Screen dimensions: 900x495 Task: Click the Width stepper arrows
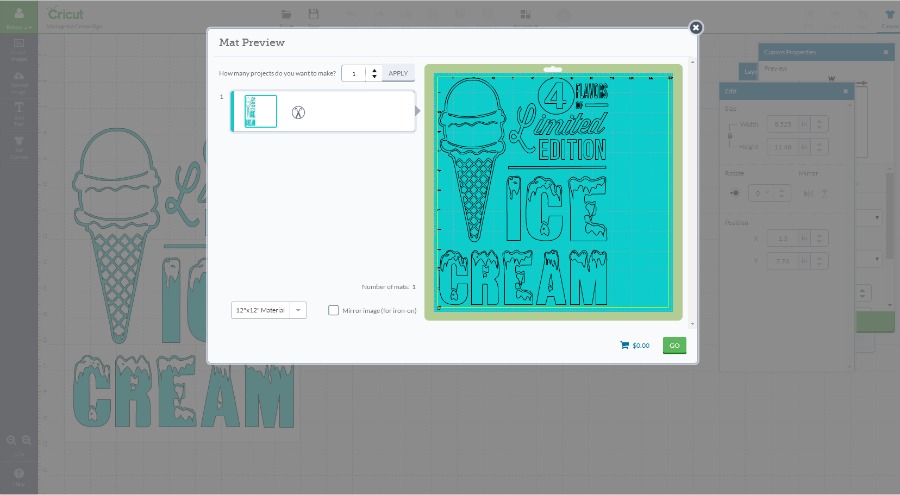tap(819, 124)
